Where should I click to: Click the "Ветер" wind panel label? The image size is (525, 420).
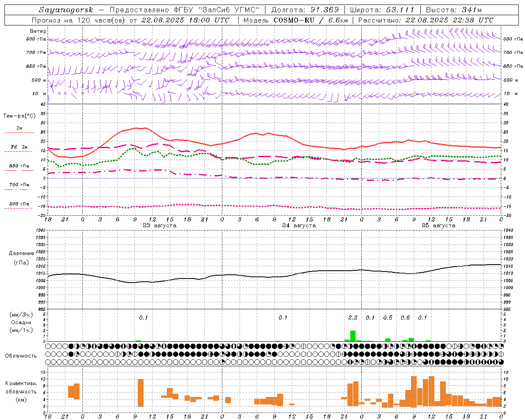[38, 31]
